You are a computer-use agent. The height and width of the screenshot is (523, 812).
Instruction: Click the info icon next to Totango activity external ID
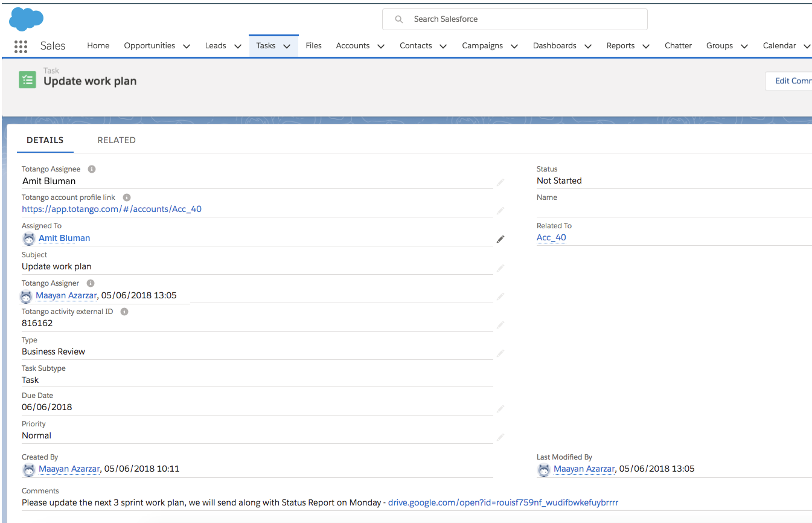tap(124, 312)
